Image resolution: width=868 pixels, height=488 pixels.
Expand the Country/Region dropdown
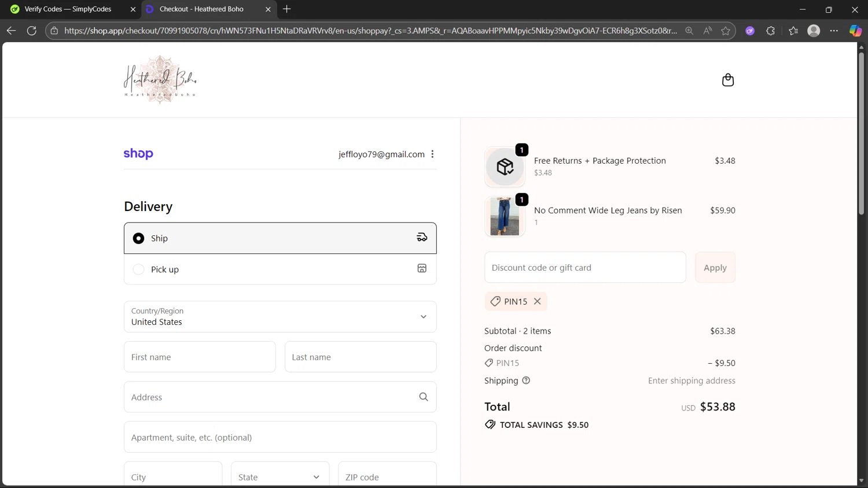click(x=280, y=317)
